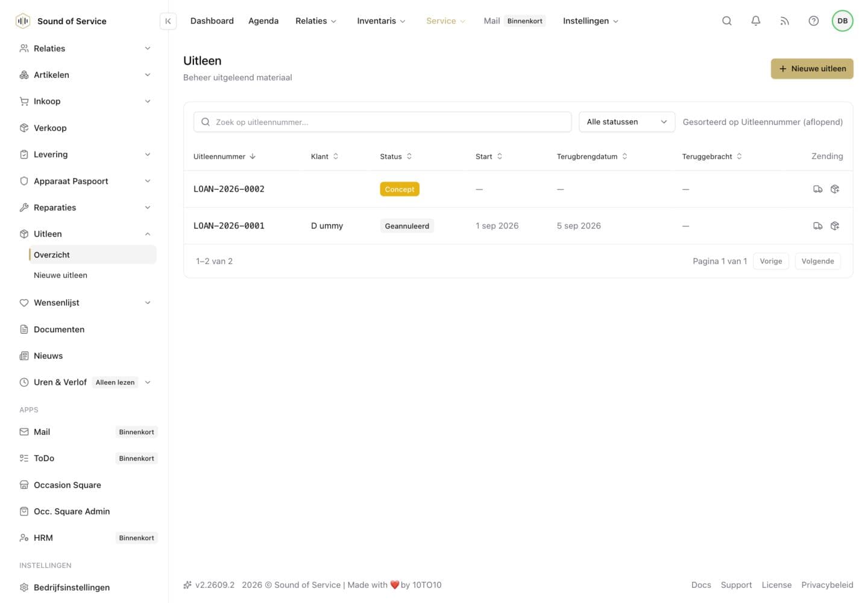Viewport: 868px width, 603px height.
Task: Click package icon for LOAN-2026-0001
Action: [835, 226]
